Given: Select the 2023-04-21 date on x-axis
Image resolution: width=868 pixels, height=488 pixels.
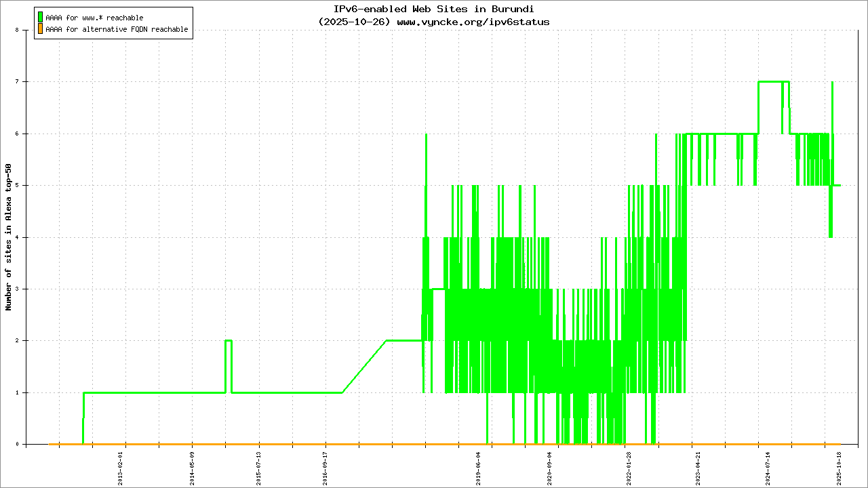Looking at the screenshot, I should click(x=698, y=467).
